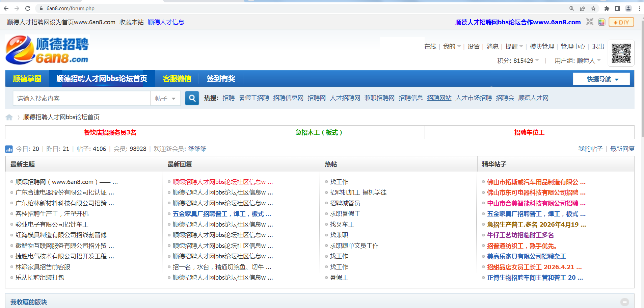Open the 餐饮店招聘服务员3名 link
The image size is (644, 308).
[110, 132]
